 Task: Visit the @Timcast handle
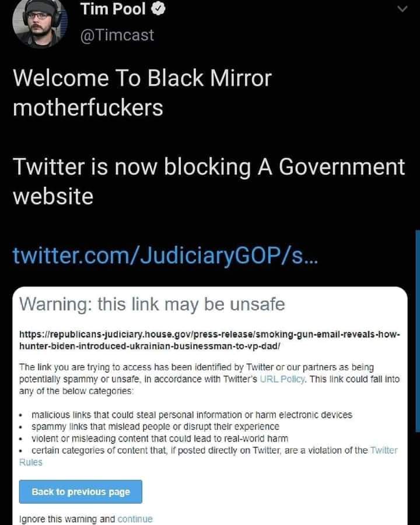tap(117, 35)
